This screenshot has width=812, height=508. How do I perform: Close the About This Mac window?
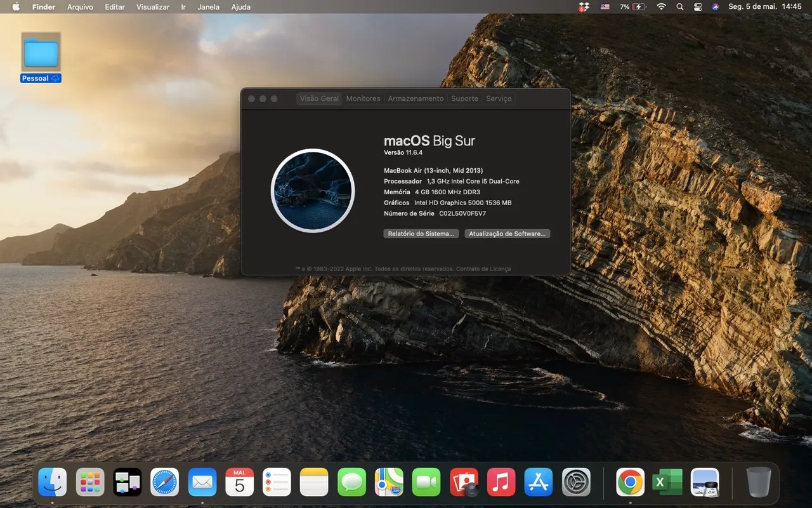tap(251, 98)
